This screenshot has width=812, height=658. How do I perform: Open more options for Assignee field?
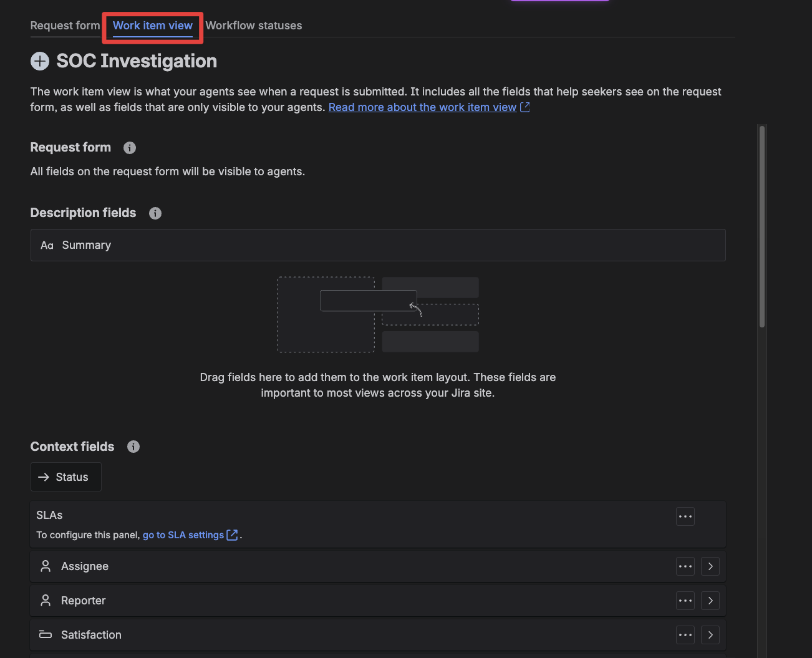tap(685, 566)
